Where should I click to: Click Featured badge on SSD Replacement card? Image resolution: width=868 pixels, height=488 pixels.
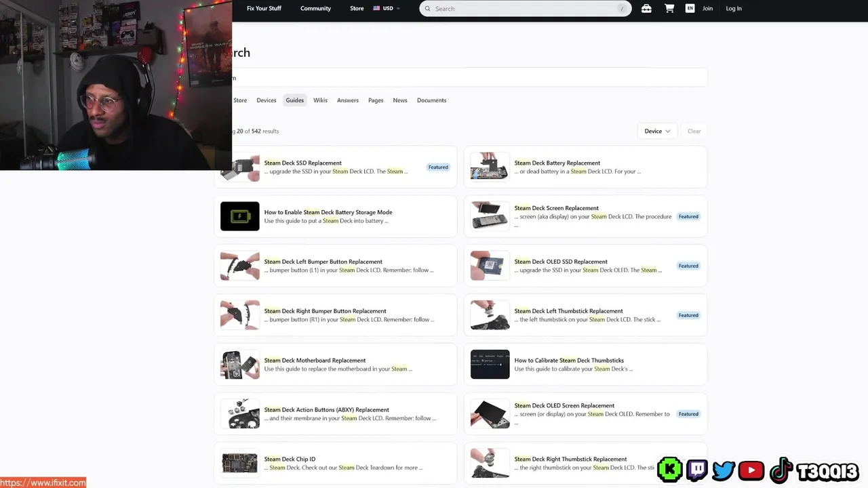[438, 167]
